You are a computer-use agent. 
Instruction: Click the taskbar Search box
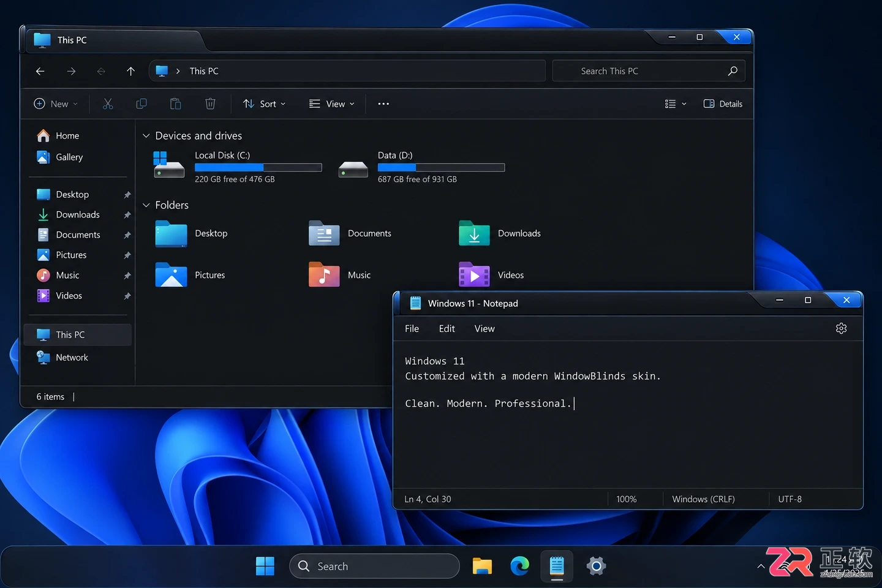click(x=374, y=567)
